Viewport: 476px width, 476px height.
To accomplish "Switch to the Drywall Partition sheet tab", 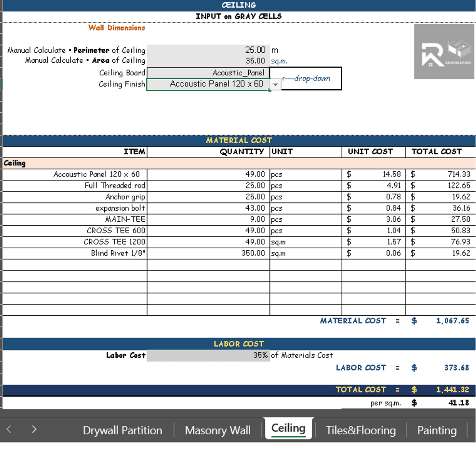I will click(x=122, y=430).
